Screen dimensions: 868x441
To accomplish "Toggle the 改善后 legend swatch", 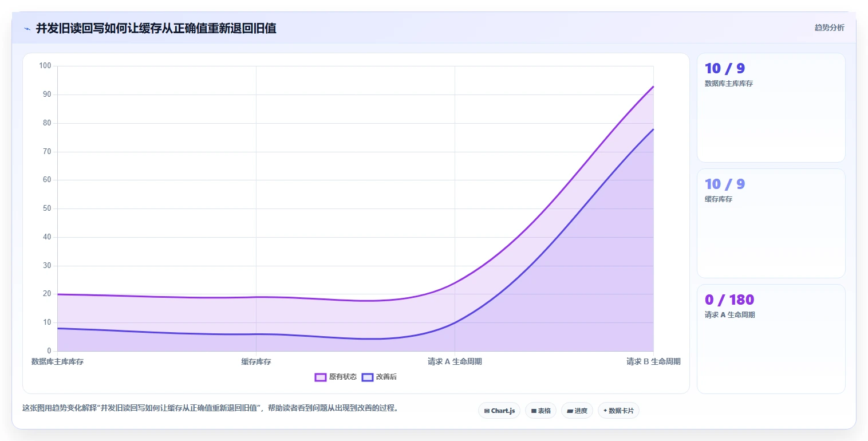I will [368, 377].
